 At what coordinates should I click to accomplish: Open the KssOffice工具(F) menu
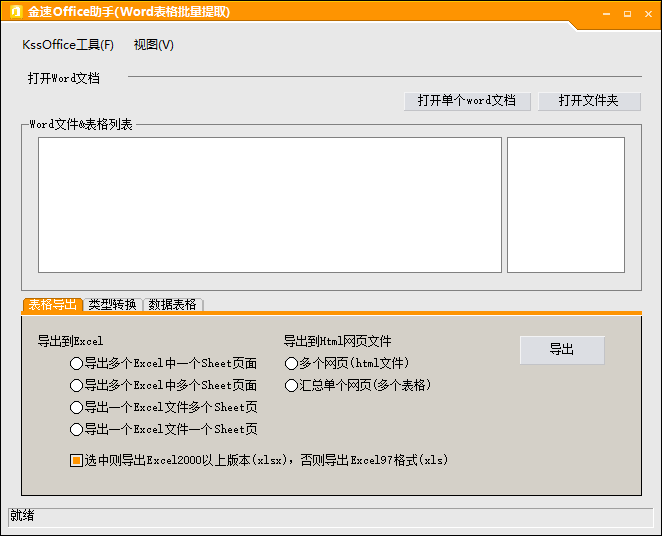(68, 45)
